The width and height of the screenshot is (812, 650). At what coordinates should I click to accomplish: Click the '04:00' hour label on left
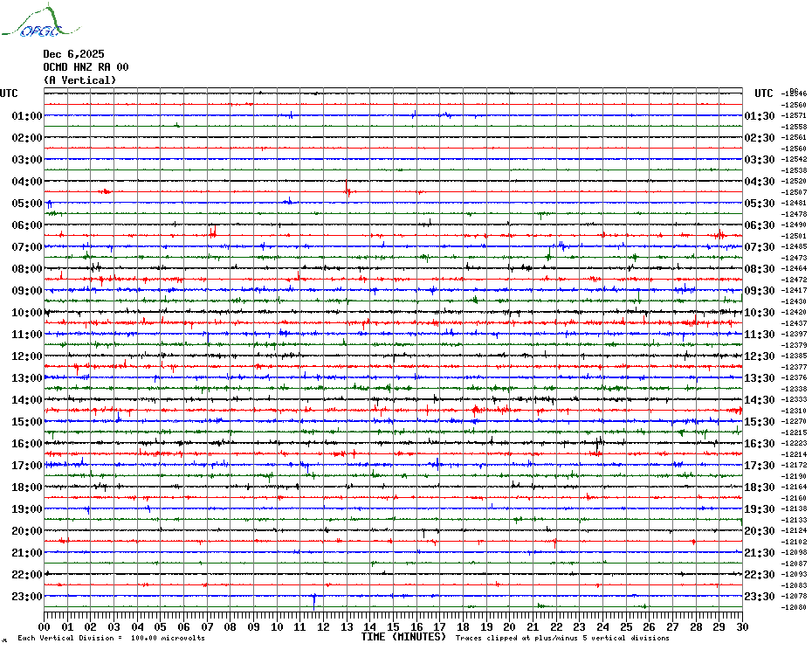click(x=27, y=182)
